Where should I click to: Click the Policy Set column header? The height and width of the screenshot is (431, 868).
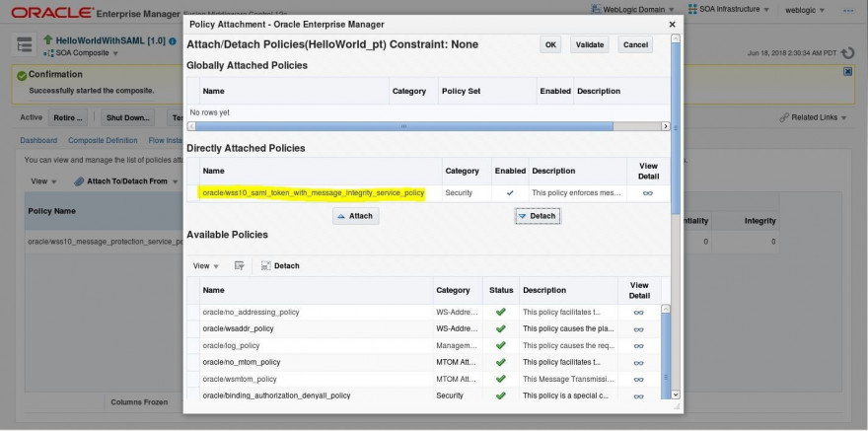pos(487,92)
